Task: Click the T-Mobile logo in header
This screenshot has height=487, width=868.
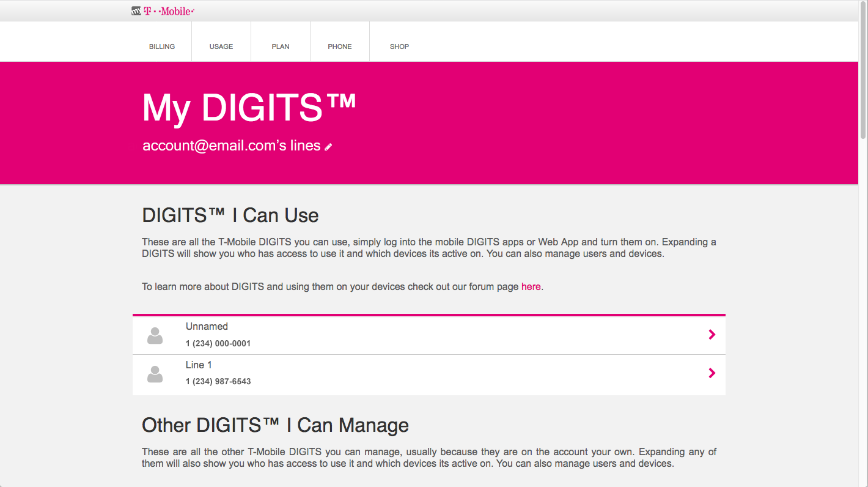Action: (x=163, y=10)
